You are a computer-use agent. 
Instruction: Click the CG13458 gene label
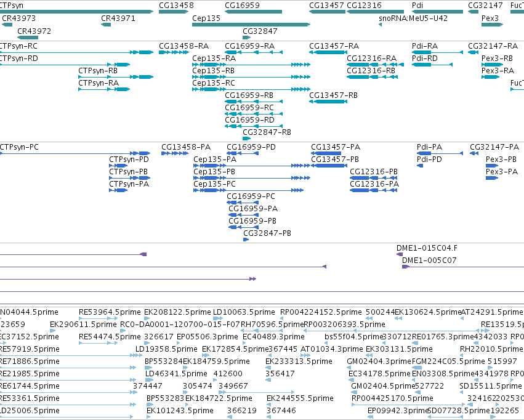point(176,6)
